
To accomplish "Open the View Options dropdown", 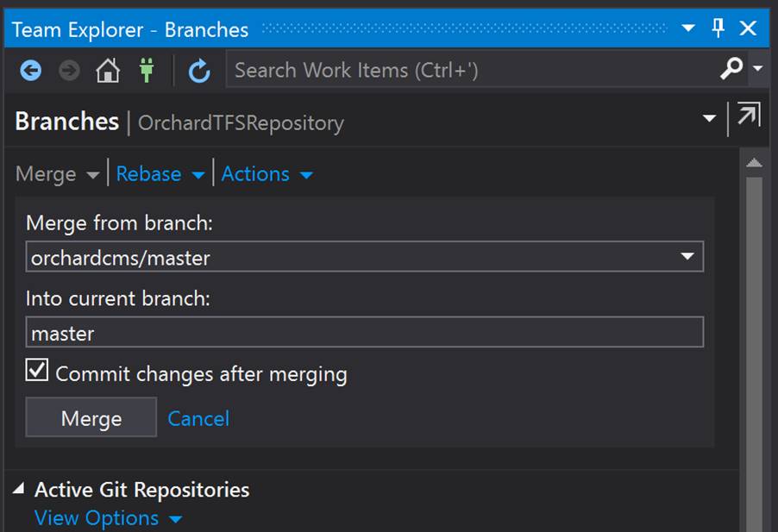I will [x=109, y=518].
